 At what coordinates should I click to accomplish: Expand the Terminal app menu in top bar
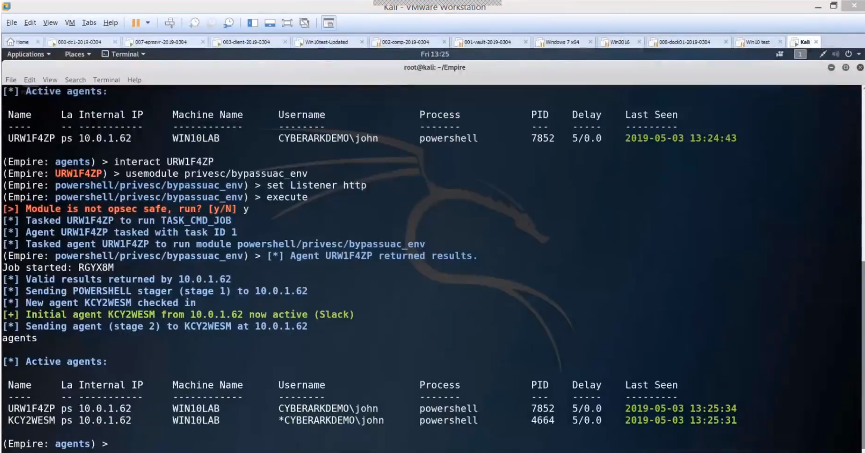pyautogui.click(x=124, y=54)
